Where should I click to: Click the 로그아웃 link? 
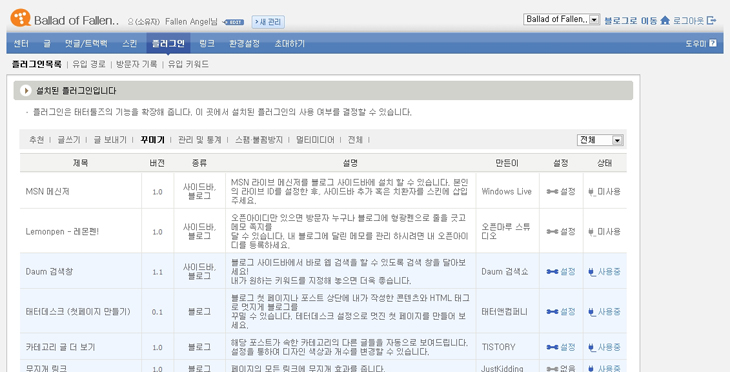point(689,20)
